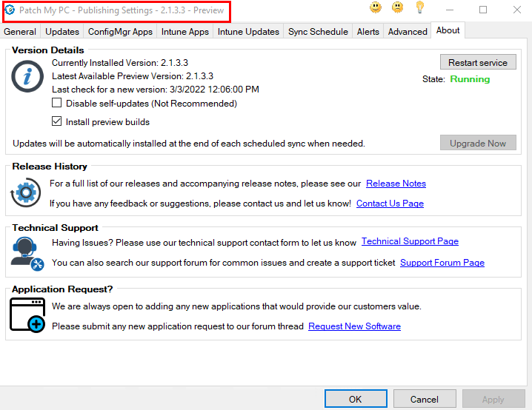Screen dimensions: 532x410
Task: Click Currently Installed Version: 2.1.3.3 text
Action: click(120, 63)
